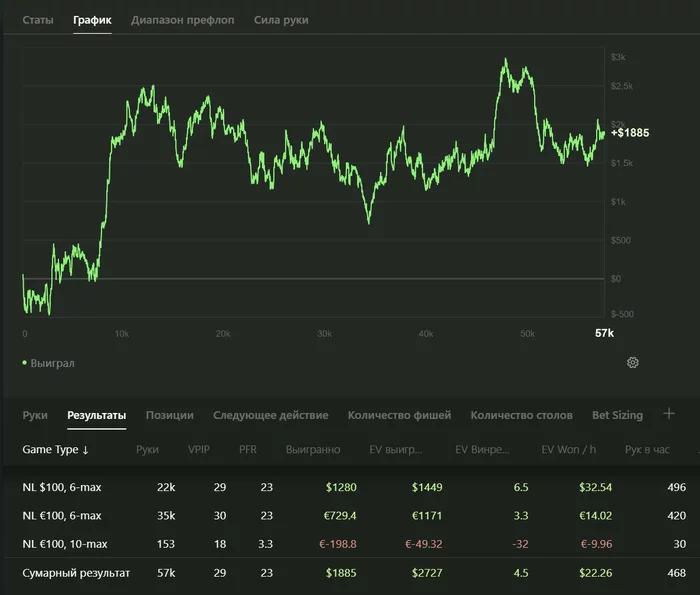This screenshot has width=700, height=595.
Task: Select the График tab
Action: click(92, 20)
